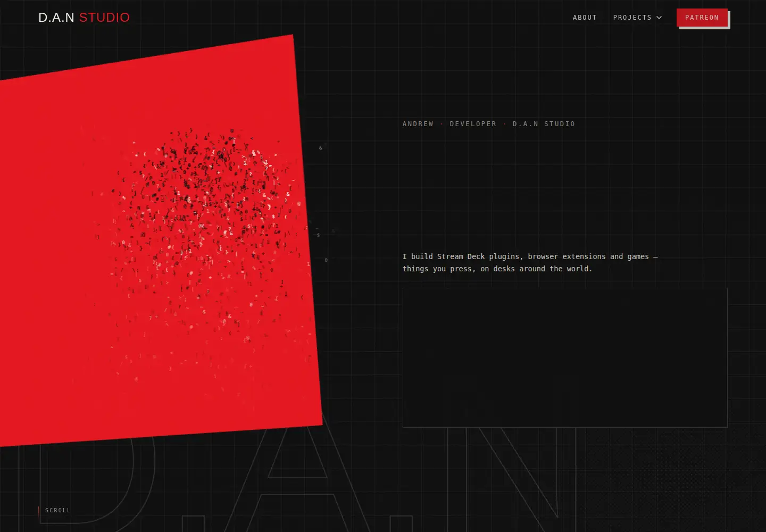Open the About page link

(x=585, y=18)
